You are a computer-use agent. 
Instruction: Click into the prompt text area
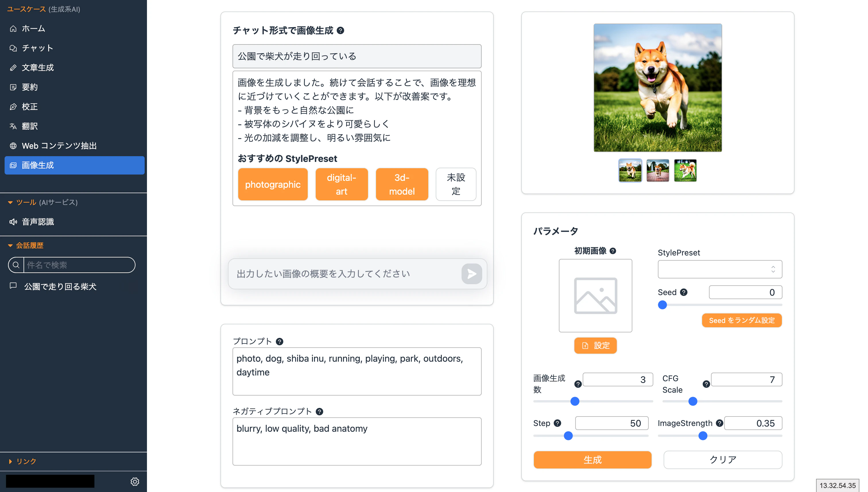[357, 371]
